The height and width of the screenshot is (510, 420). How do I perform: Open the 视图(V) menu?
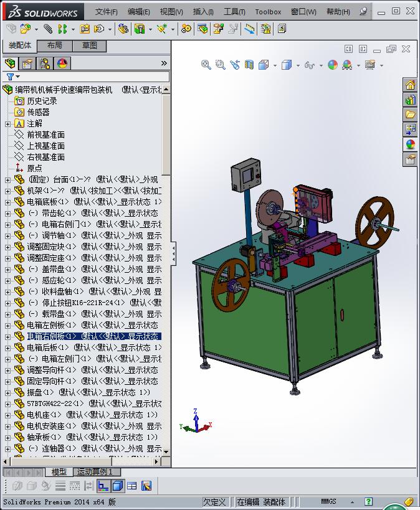(171, 12)
